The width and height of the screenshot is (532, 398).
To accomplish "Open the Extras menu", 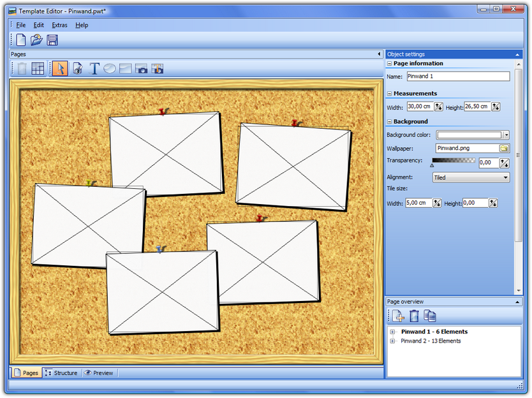I will pyautogui.click(x=59, y=25).
